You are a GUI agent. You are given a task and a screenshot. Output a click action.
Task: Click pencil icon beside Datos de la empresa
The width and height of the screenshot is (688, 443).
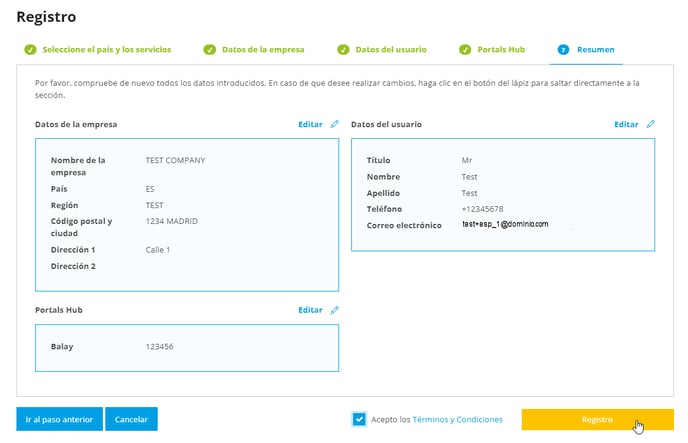pyautogui.click(x=335, y=125)
